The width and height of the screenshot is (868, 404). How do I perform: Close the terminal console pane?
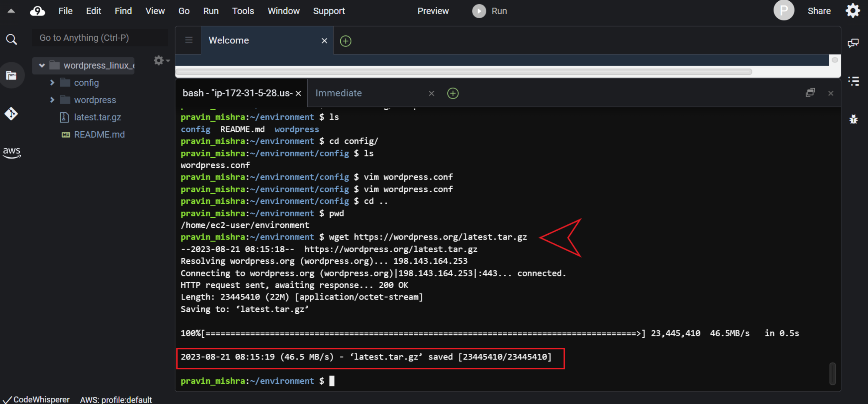click(831, 93)
